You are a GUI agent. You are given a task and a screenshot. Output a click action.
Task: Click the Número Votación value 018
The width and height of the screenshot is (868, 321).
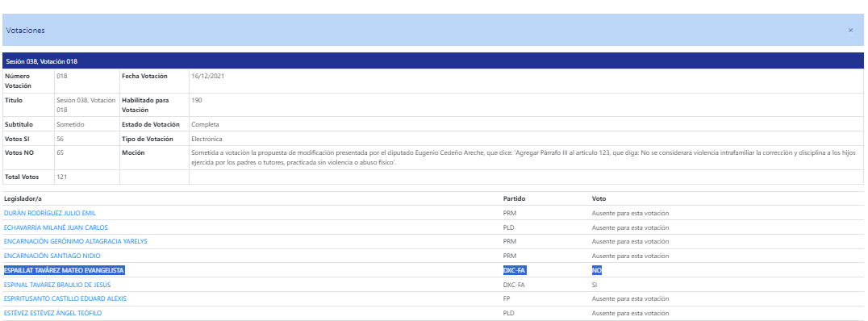tap(61, 76)
